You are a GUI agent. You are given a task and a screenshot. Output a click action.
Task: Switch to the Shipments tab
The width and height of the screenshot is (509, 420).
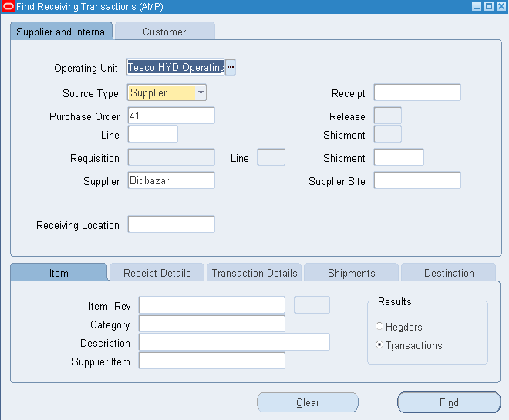(x=351, y=273)
